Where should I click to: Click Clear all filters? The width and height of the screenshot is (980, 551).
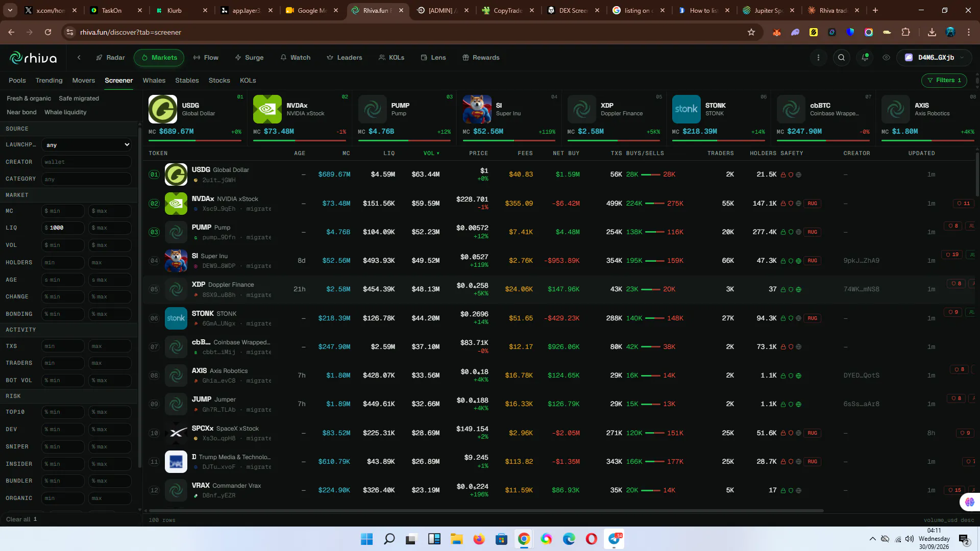[21, 519]
